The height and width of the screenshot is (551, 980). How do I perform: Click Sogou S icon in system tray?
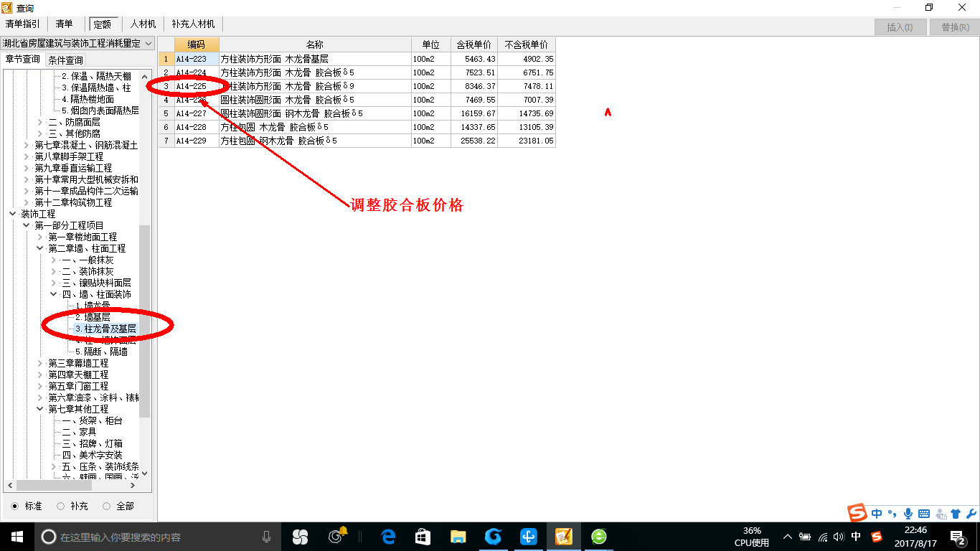pos(876,537)
